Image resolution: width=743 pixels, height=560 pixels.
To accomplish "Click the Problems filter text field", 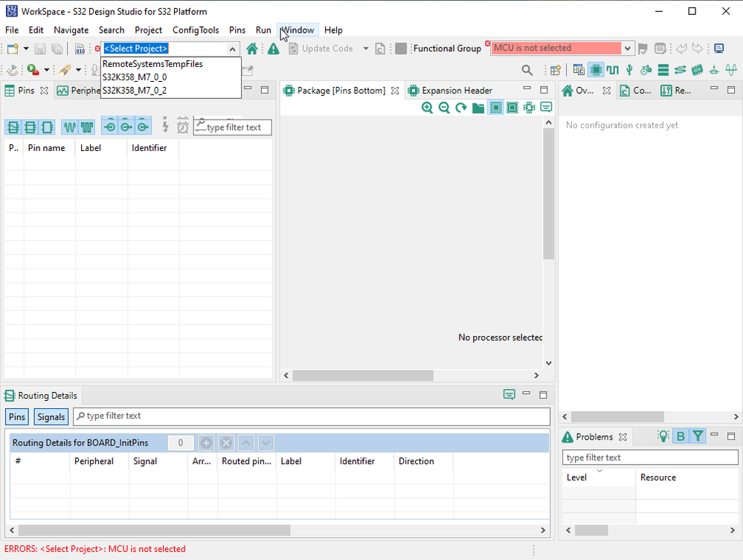I will pyautogui.click(x=650, y=457).
